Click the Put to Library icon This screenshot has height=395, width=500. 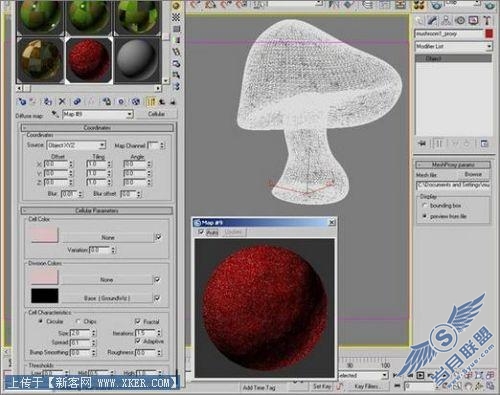[106, 101]
